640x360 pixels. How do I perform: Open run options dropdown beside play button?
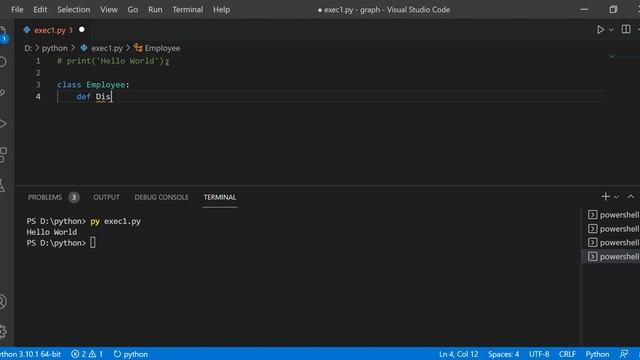(x=611, y=30)
